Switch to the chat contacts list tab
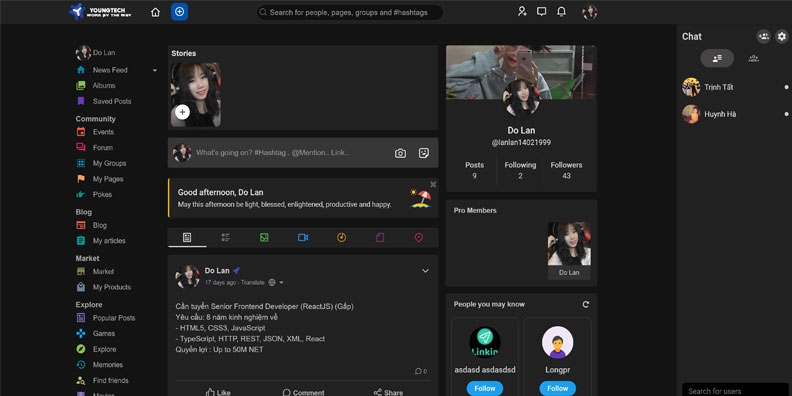 point(717,58)
